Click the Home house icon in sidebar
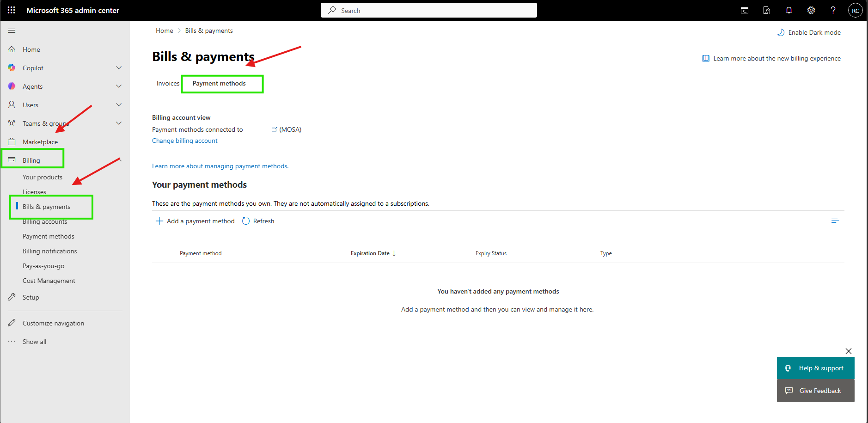Screen dimensions: 868x423 pos(12,49)
